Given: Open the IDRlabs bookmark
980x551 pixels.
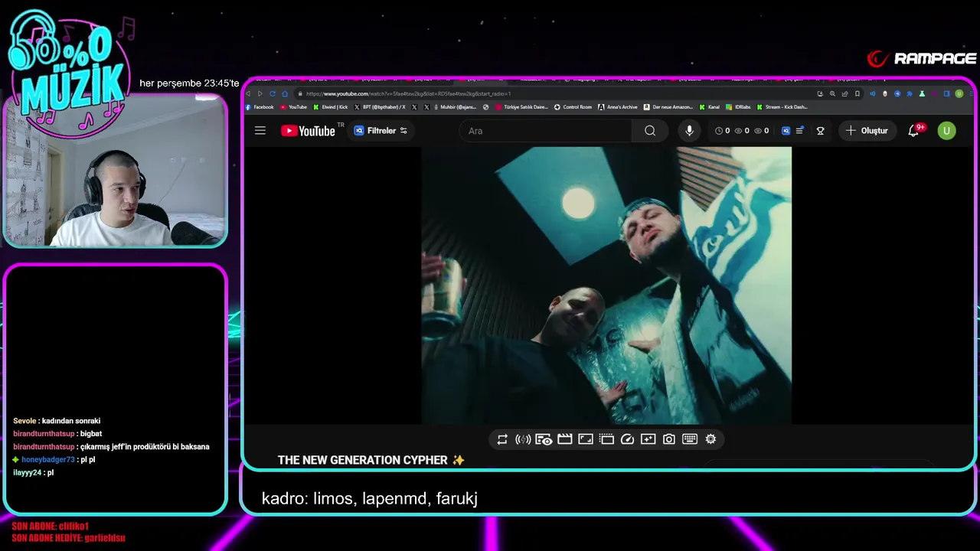Looking at the screenshot, I should (x=739, y=107).
